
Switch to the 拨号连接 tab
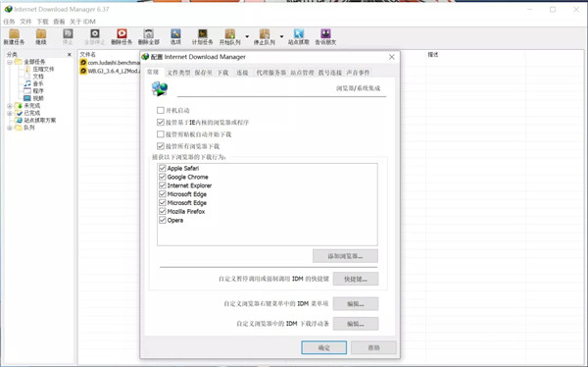pos(330,73)
